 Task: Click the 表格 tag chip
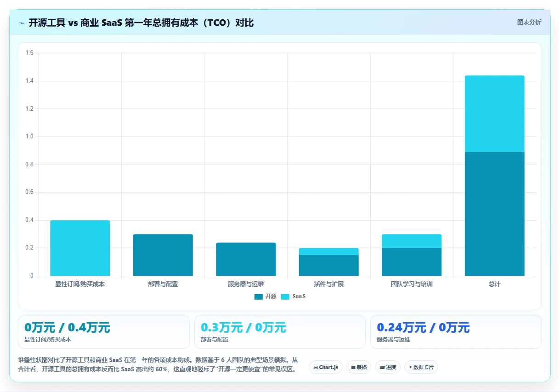[x=359, y=367]
